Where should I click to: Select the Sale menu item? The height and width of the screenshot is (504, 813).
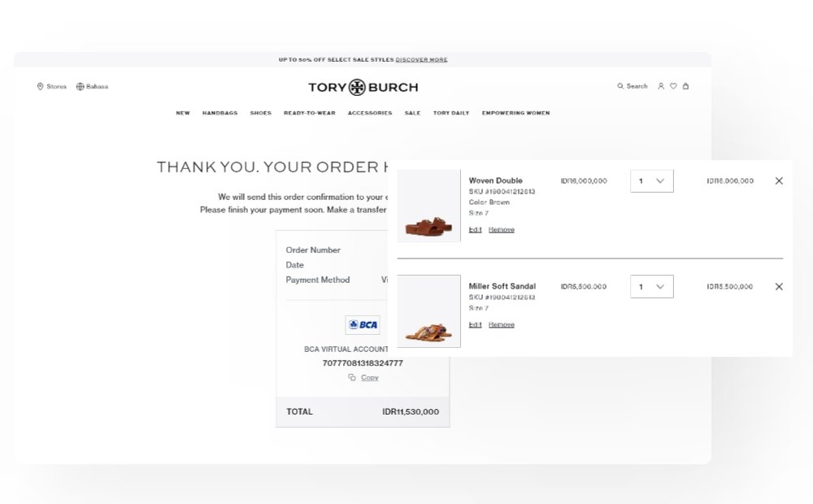[x=412, y=113]
